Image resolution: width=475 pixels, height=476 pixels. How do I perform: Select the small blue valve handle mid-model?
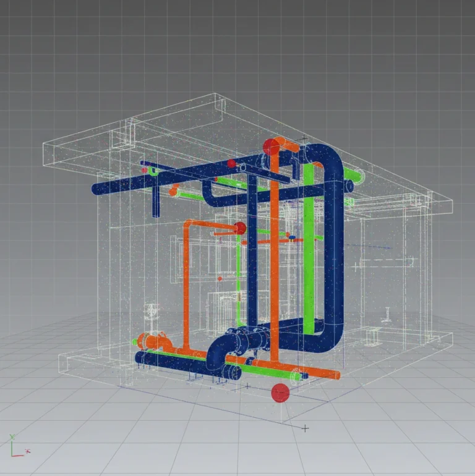point(292,237)
